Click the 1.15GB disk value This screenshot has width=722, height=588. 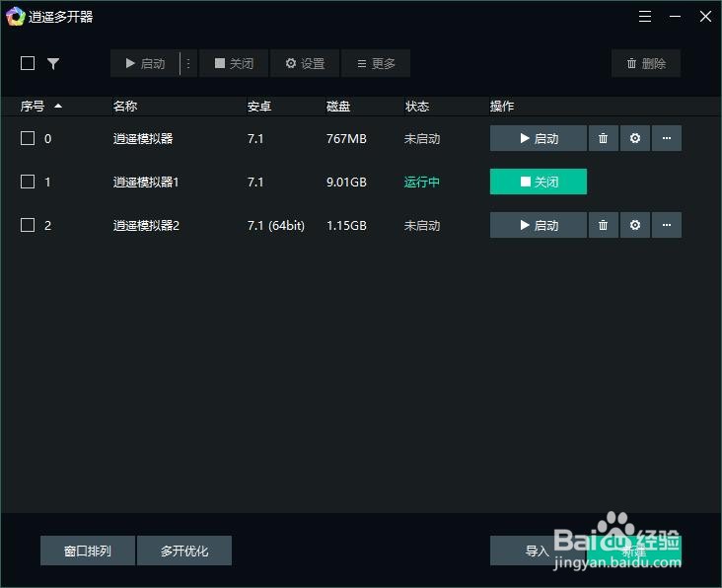[347, 226]
